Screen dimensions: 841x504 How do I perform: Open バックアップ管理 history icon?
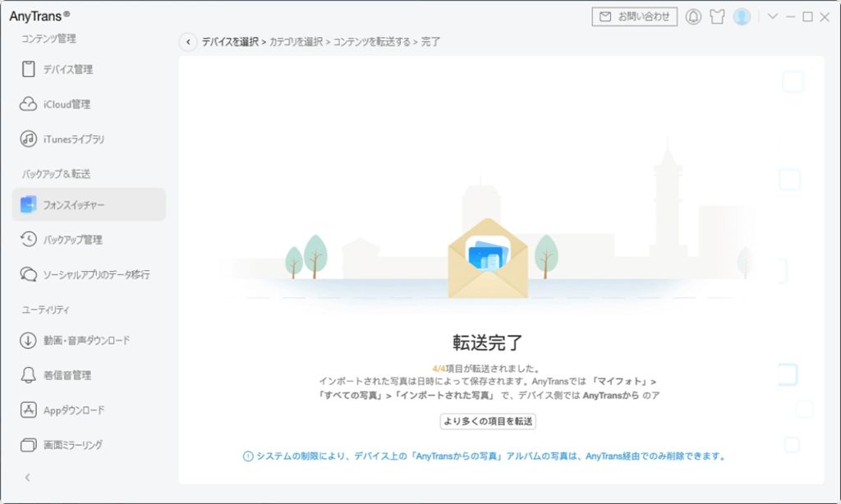coord(29,240)
